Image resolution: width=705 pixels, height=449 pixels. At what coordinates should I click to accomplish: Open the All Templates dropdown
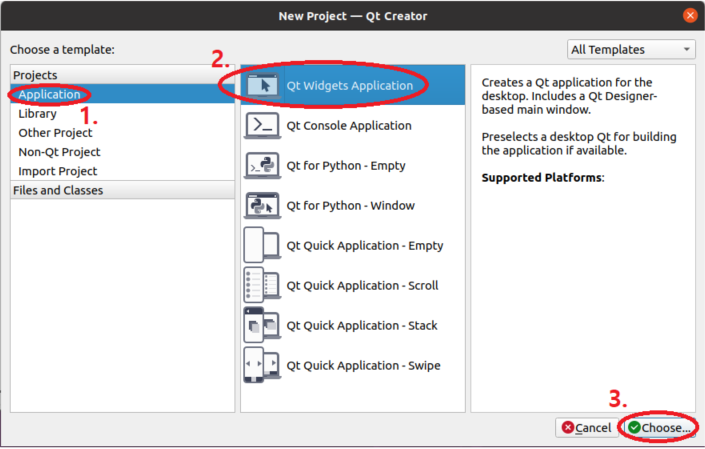point(631,49)
